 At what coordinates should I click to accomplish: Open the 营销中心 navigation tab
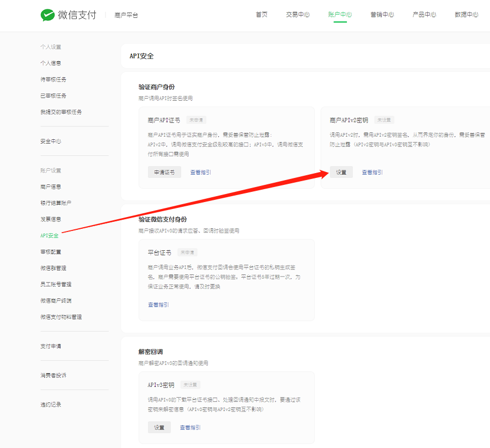point(382,14)
